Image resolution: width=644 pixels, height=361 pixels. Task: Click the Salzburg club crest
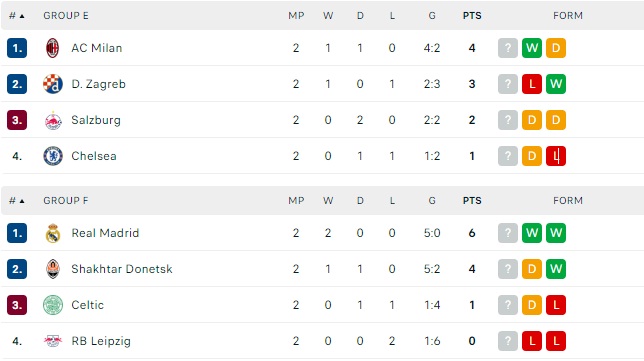[53, 120]
